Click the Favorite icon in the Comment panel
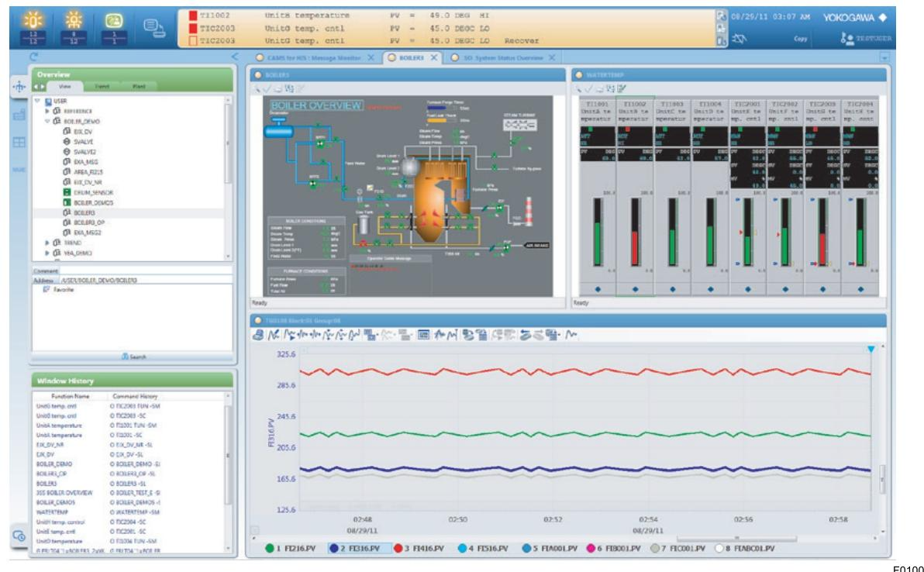Viewport: 924px width, 572px height. coord(46,289)
